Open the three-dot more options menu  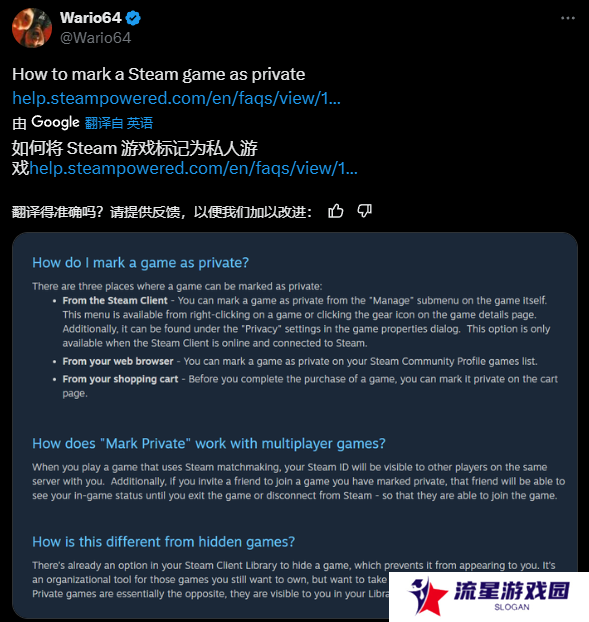(x=568, y=18)
